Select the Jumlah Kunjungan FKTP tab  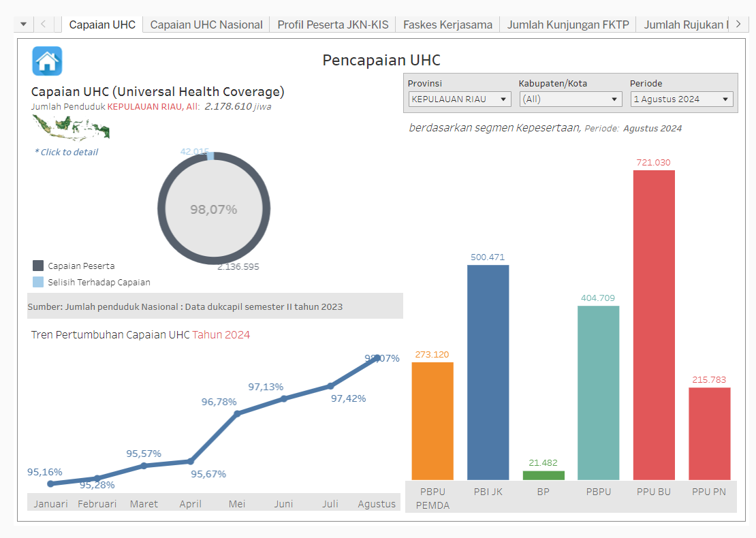(568, 25)
